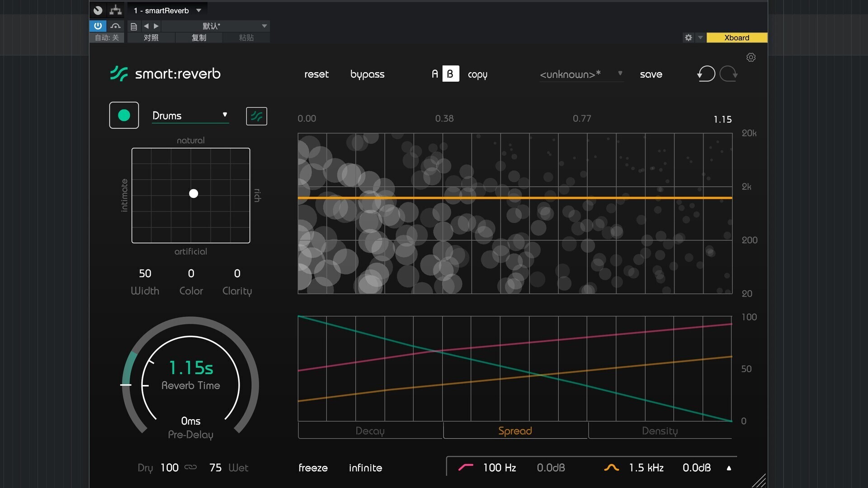This screenshot has height=488, width=868.
Task: Click the Dry value 100
Action: 170,468
